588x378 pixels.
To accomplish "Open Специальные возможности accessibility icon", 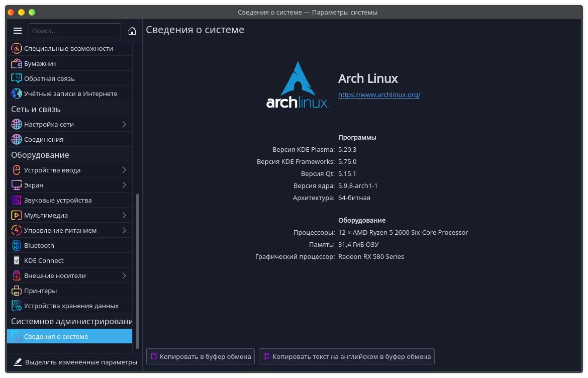I will pyautogui.click(x=16, y=48).
